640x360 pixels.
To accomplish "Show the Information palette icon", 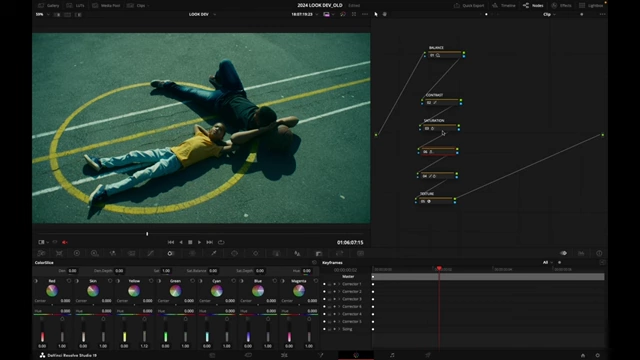I will pos(599,253).
